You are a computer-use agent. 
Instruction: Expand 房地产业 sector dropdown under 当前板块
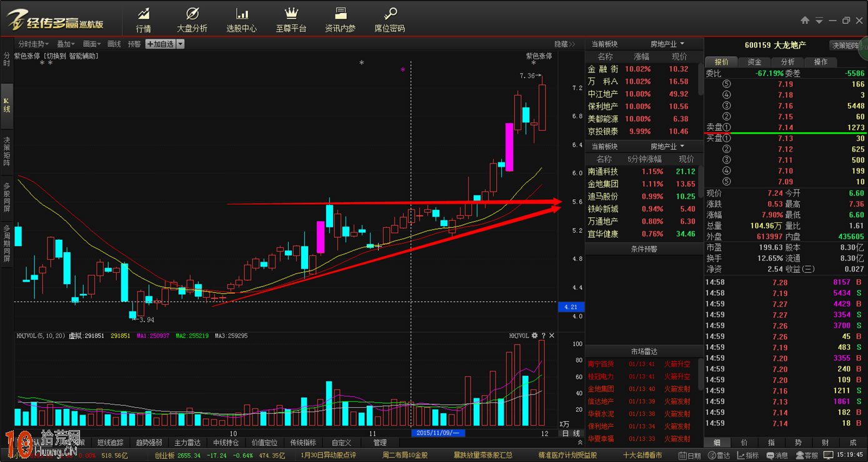667,44
